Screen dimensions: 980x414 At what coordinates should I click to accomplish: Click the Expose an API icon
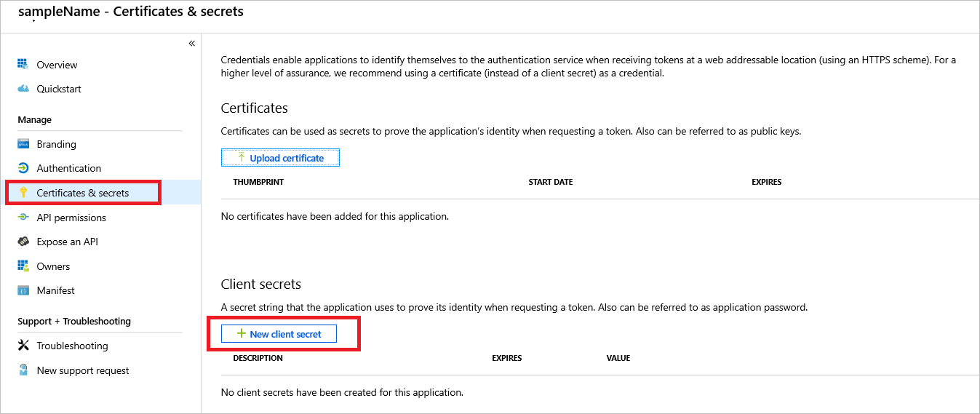pos(23,242)
